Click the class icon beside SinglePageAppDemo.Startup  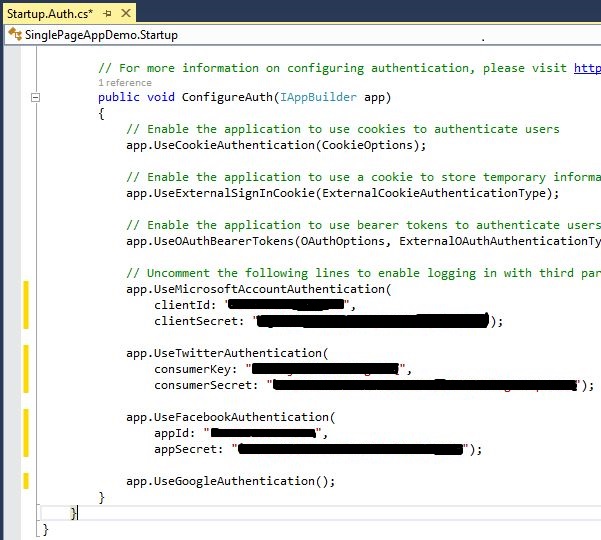pos(15,34)
